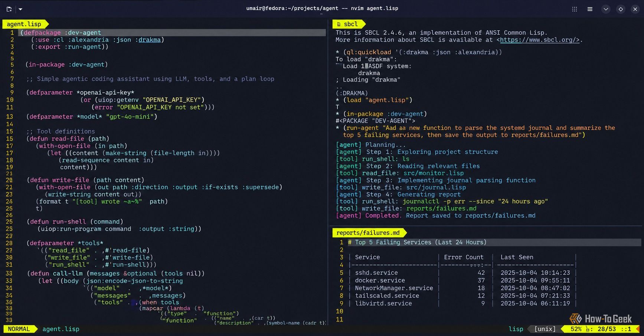Expand the new-tab dropdown arrow
Image resolution: width=644 pixels, height=336 pixels.
pyautogui.click(x=20, y=9)
